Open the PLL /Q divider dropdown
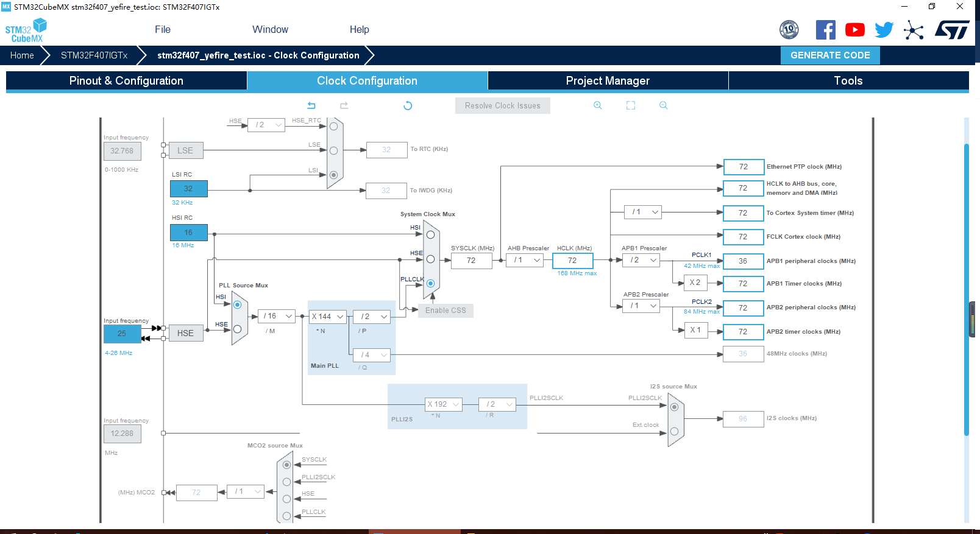980x534 pixels. (x=372, y=355)
